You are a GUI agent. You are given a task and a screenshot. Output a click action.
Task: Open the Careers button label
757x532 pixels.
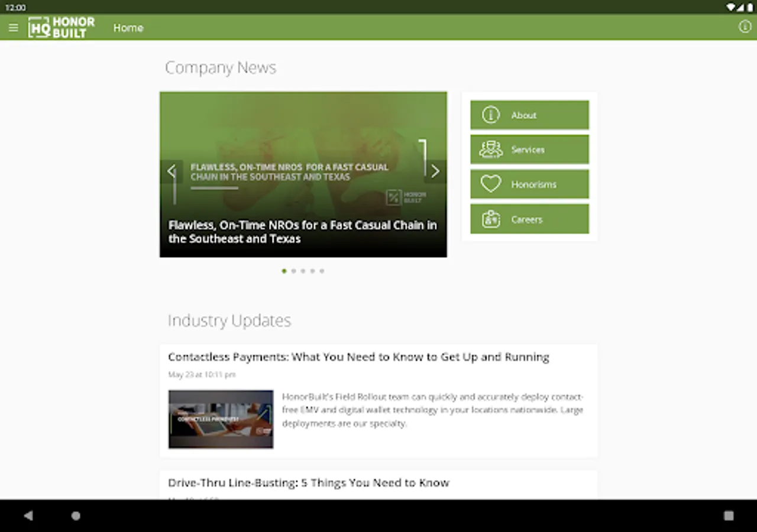[x=526, y=219]
